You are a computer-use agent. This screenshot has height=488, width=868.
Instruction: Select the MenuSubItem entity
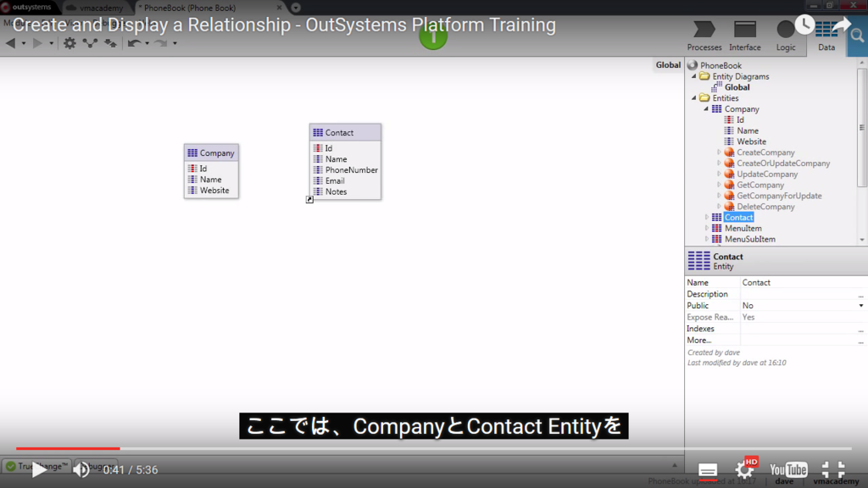(749, 239)
